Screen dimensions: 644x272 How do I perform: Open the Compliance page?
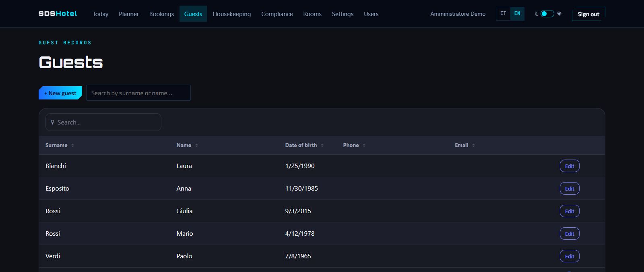[277, 14]
